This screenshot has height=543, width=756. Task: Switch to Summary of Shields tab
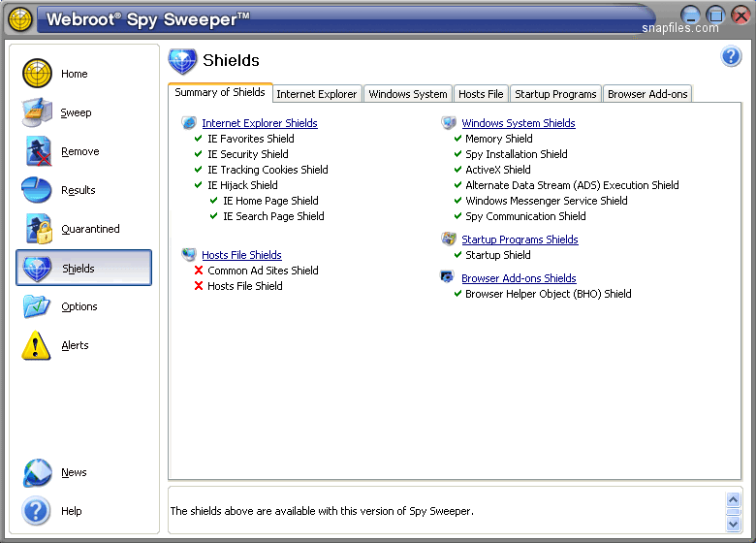(220, 92)
